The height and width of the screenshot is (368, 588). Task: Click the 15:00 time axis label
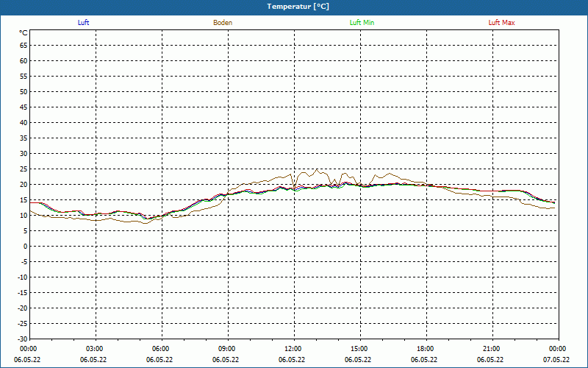pyautogui.click(x=360, y=349)
